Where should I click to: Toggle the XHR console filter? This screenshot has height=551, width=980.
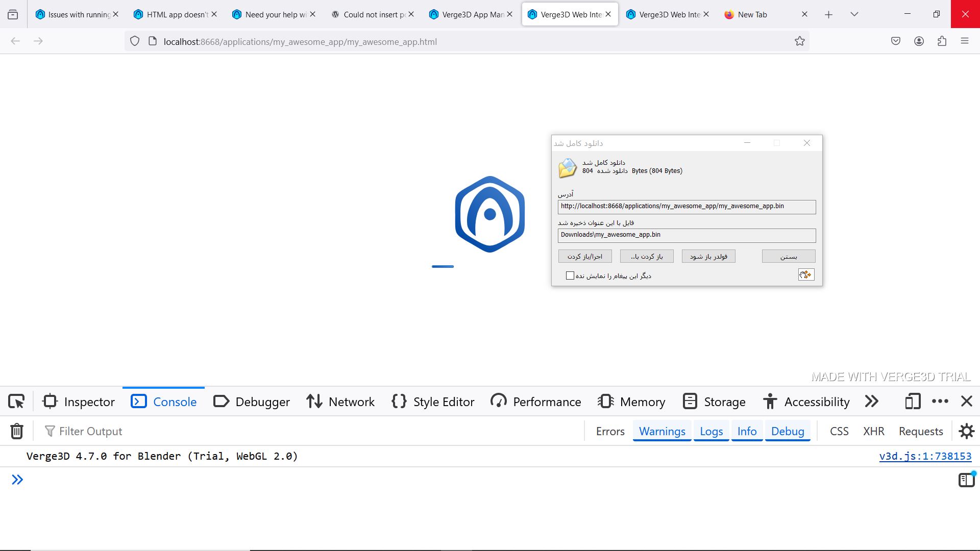point(873,432)
